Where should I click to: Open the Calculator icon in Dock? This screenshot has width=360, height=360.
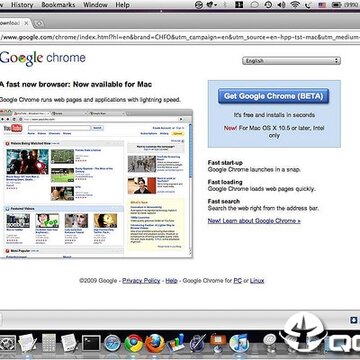(x=49, y=343)
